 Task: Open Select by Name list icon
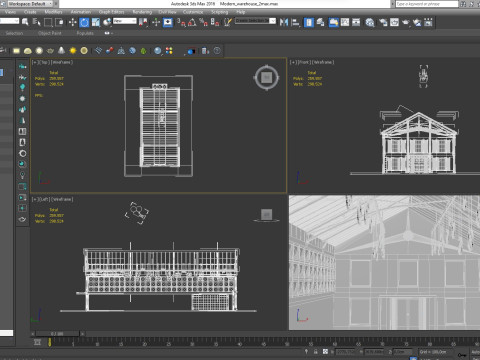click(x=37, y=22)
